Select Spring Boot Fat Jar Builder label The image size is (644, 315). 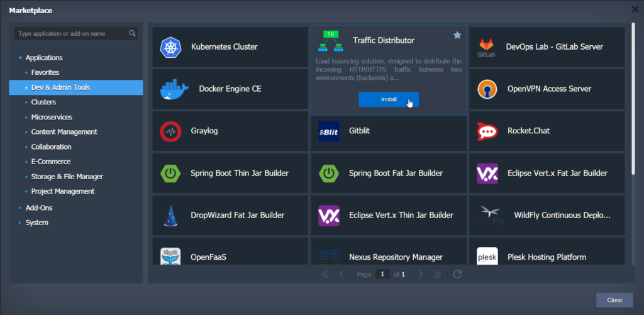pos(396,174)
